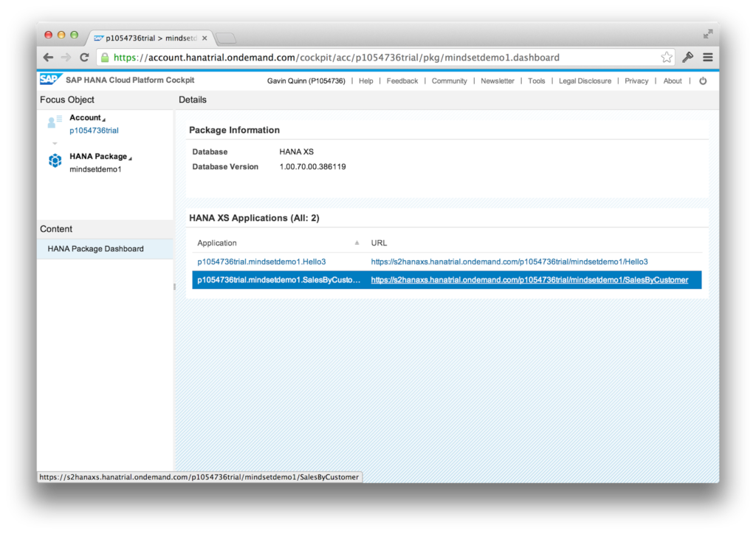Viewport: 756px width, 534px height.
Task: Click the browser forward arrow
Action: [x=66, y=58]
